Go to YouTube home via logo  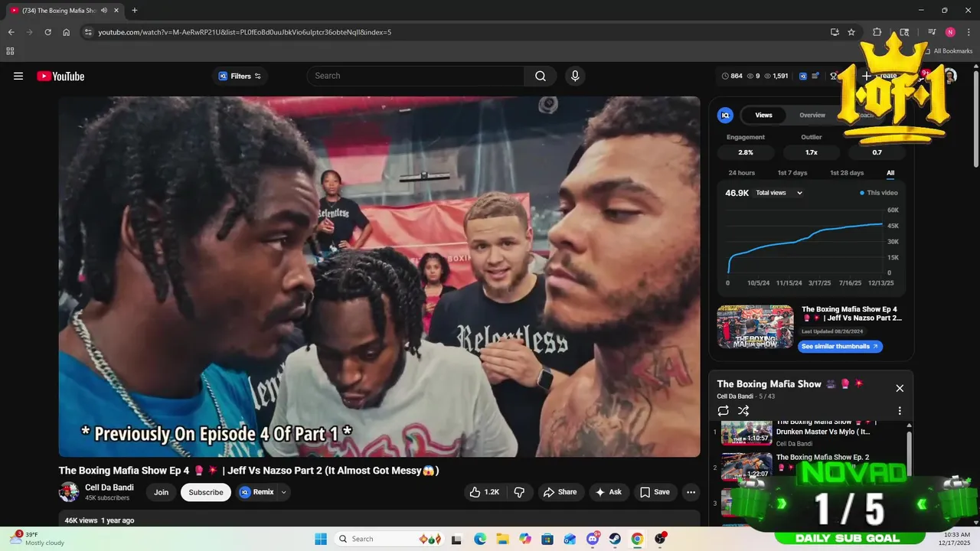pyautogui.click(x=60, y=76)
